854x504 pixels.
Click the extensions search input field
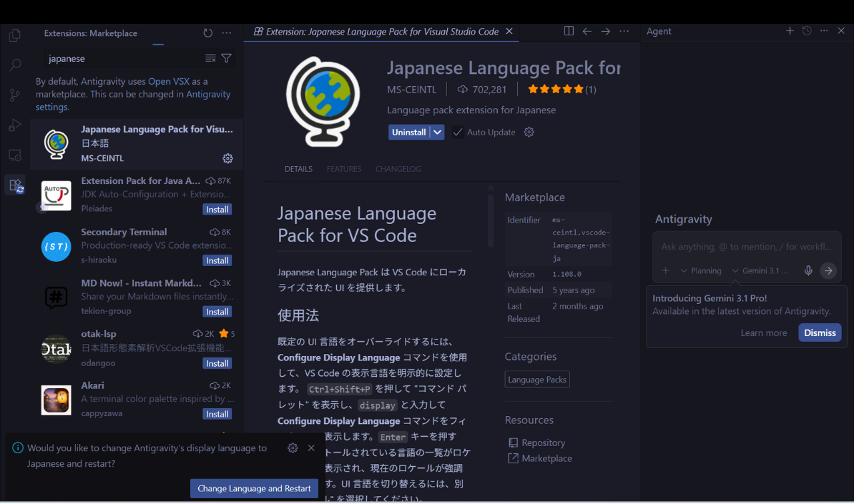(123, 59)
